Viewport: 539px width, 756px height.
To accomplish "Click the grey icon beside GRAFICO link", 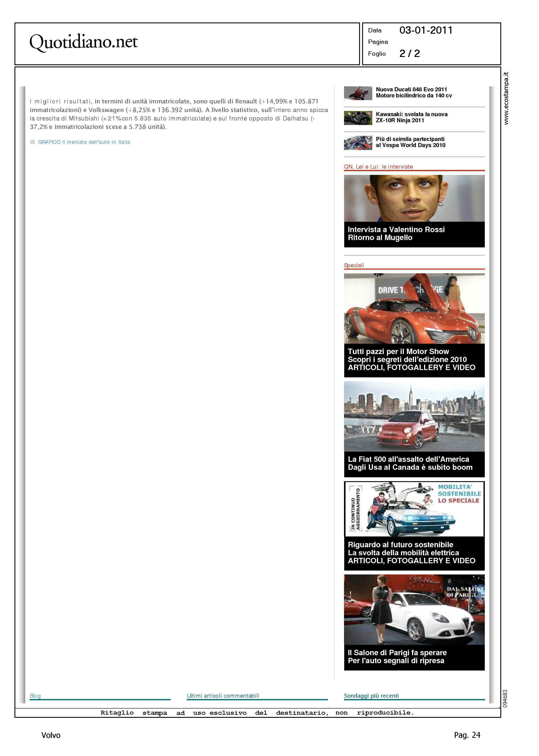I will click(x=33, y=142).
